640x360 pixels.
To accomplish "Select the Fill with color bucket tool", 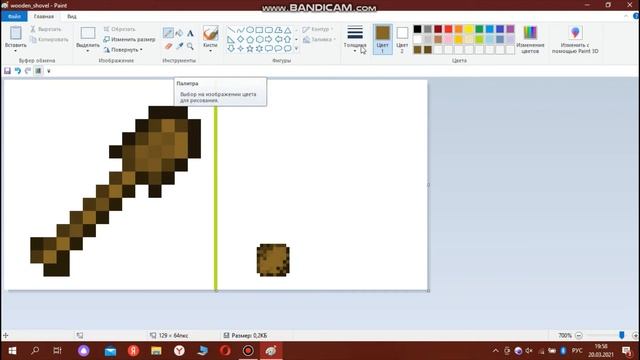I will (x=179, y=33).
